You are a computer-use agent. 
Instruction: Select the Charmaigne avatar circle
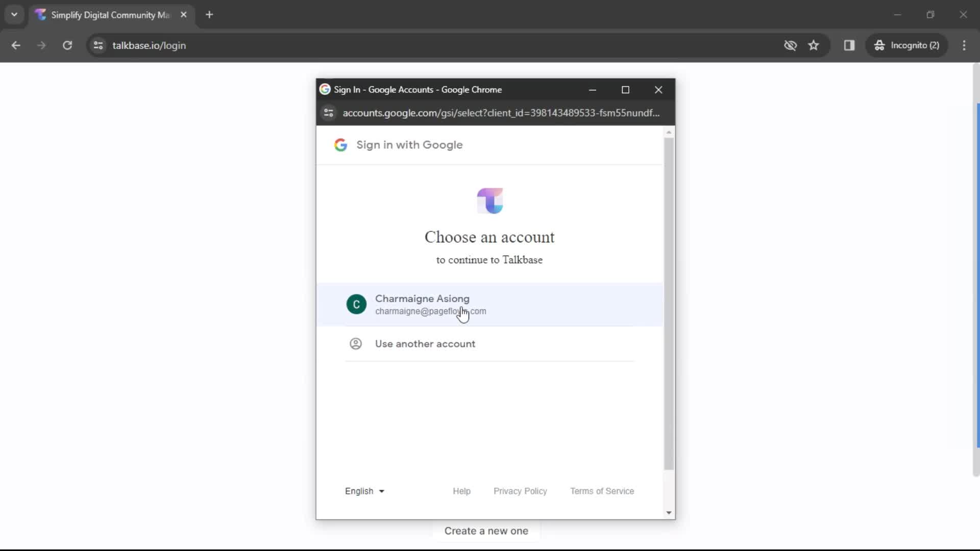coord(356,305)
